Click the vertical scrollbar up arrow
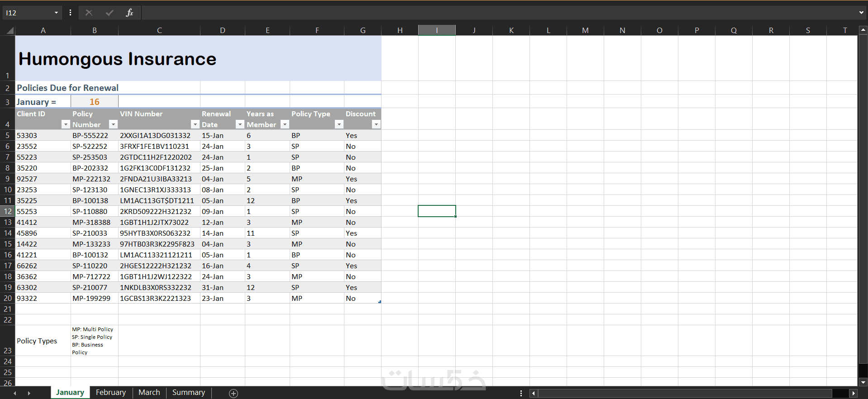 click(863, 30)
